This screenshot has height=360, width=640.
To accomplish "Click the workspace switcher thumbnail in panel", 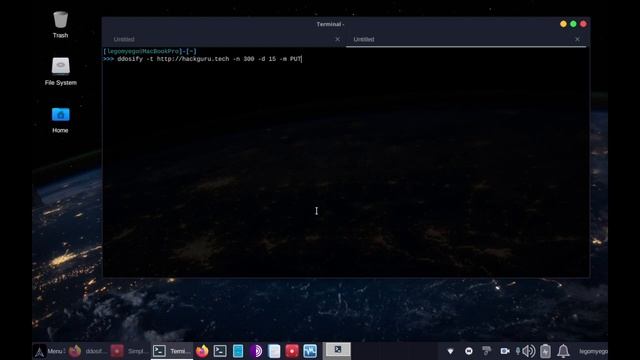I will (x=337, y=351).
